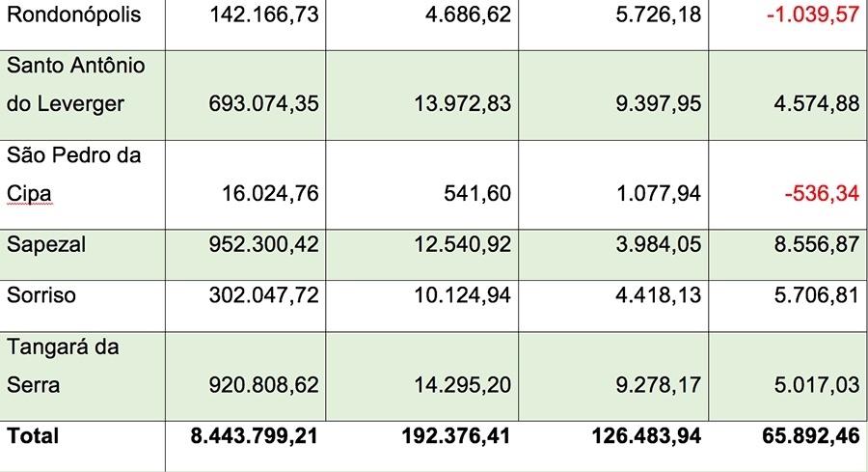Click the total value 65.892,46
Screen dimensions: 868x472
coord(810,436)
